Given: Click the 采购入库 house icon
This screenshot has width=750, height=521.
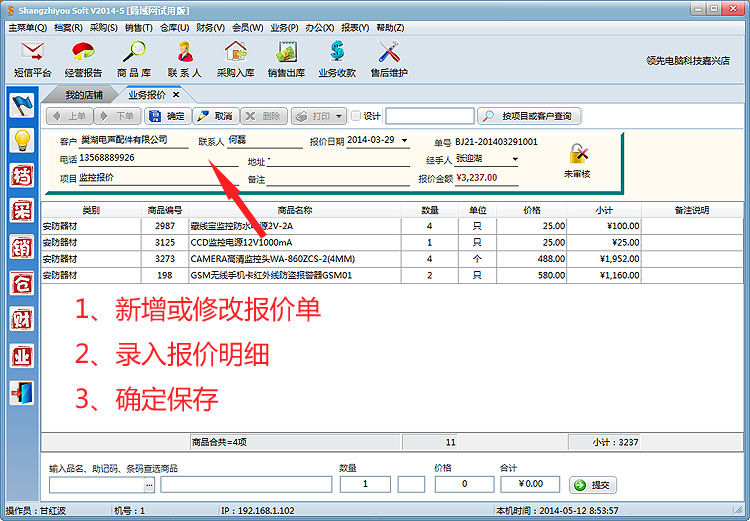Looking at the screenshot, I should coord(236,58).
